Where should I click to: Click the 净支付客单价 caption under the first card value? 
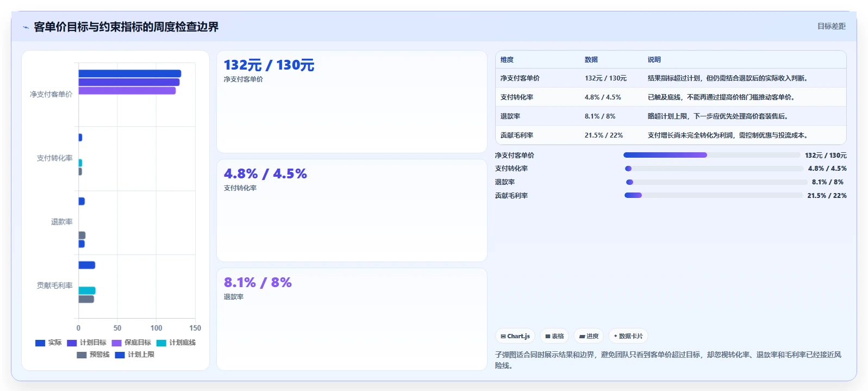click(x=243, y=79)
